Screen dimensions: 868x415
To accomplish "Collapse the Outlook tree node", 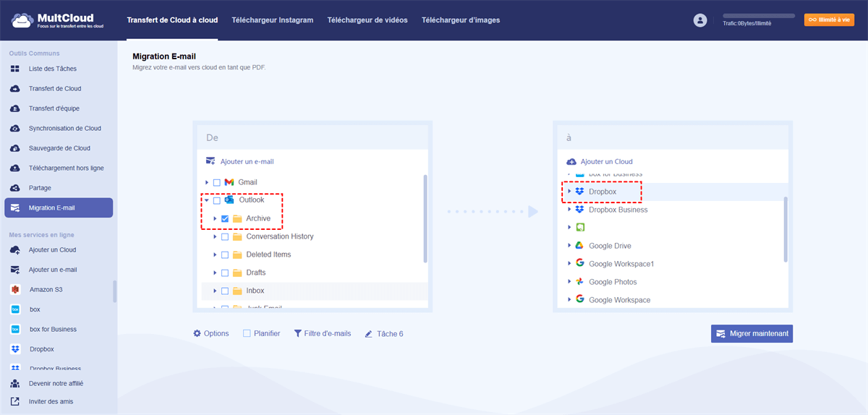I will click(207, 200).
